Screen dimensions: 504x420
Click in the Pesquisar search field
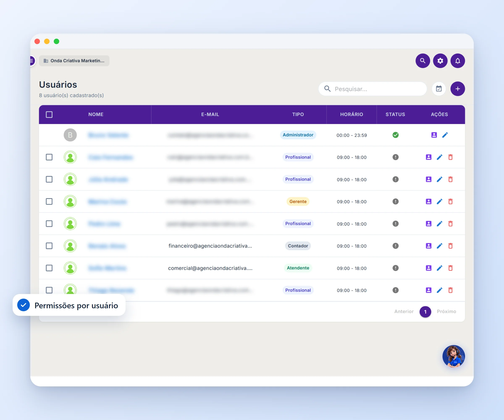(x=372, y=89)
